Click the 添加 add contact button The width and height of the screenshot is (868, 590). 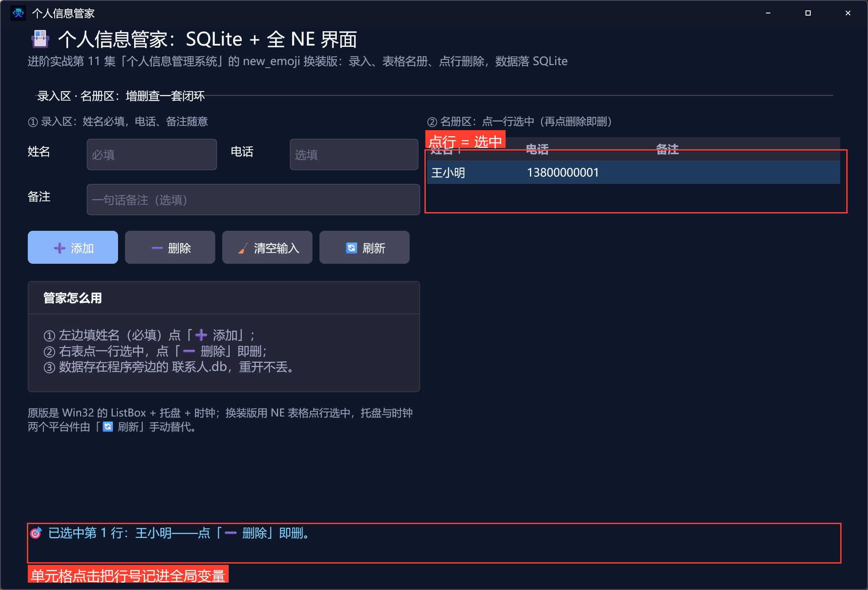pyautogui.click(x=73, y=247)
